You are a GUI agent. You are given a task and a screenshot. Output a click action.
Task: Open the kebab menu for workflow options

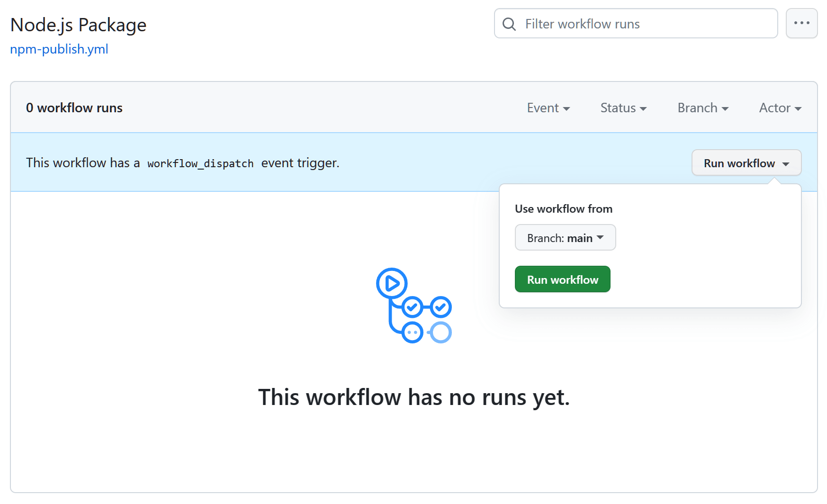[x=801, y=23]
